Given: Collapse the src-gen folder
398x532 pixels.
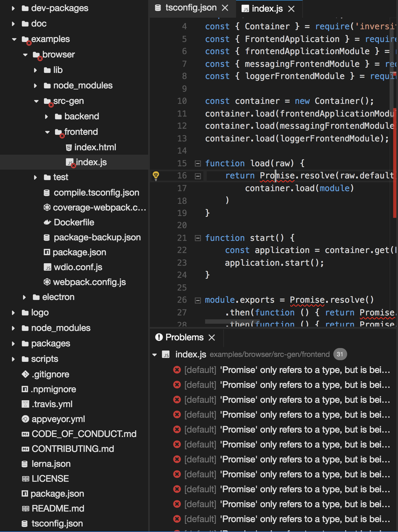Looking at the screenshot, I should [x=36, y=101].
